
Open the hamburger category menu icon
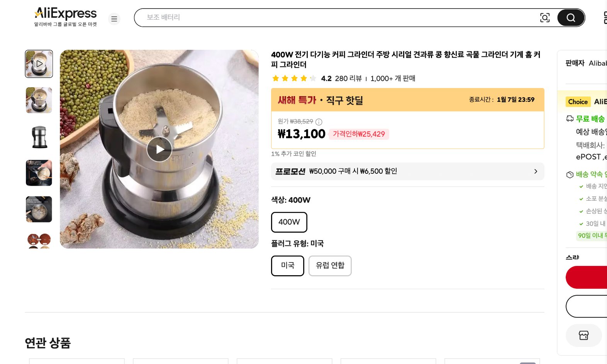(114, 19)
